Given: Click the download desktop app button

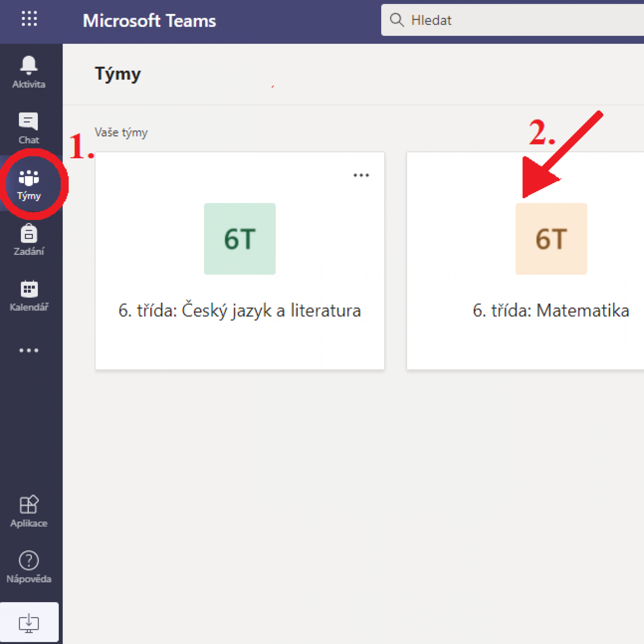Looking at the screenshot, I should pos(29,623).
